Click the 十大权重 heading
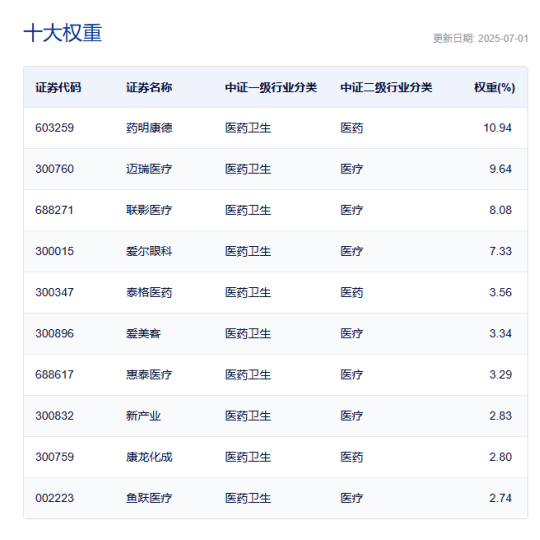Image resolution: width=540 pixels, height=540 pixels. (x=63, y=33)
